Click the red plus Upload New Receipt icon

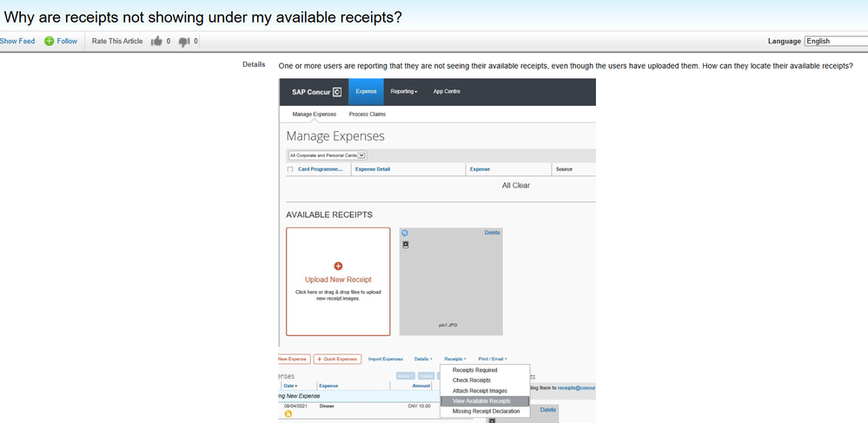(x=338, y=267)
